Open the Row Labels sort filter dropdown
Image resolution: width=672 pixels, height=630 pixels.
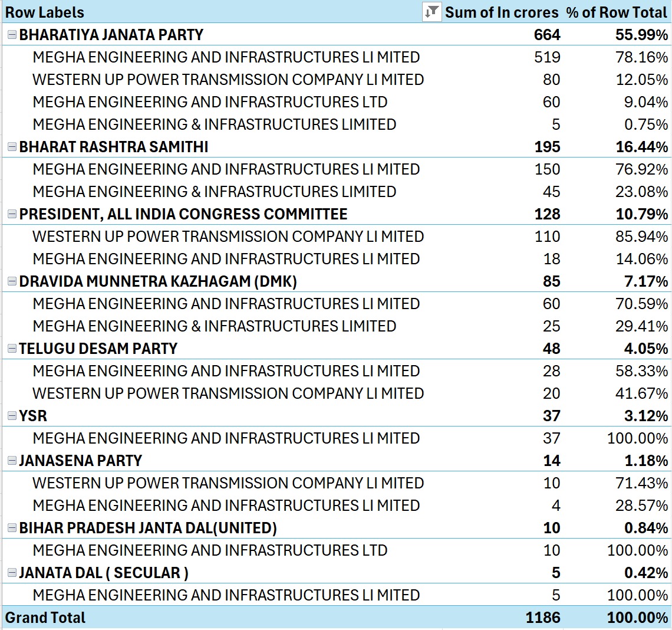coord(431,12)
